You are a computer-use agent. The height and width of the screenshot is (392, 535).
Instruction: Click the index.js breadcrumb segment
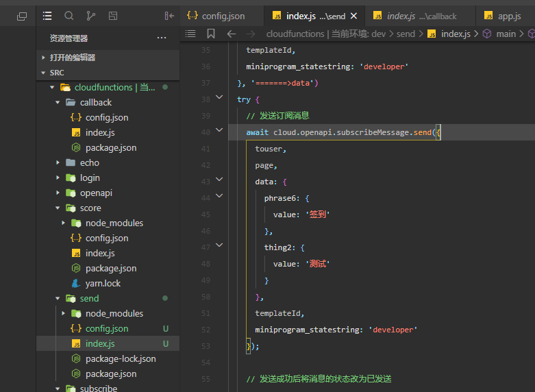(x=449, y=34)
